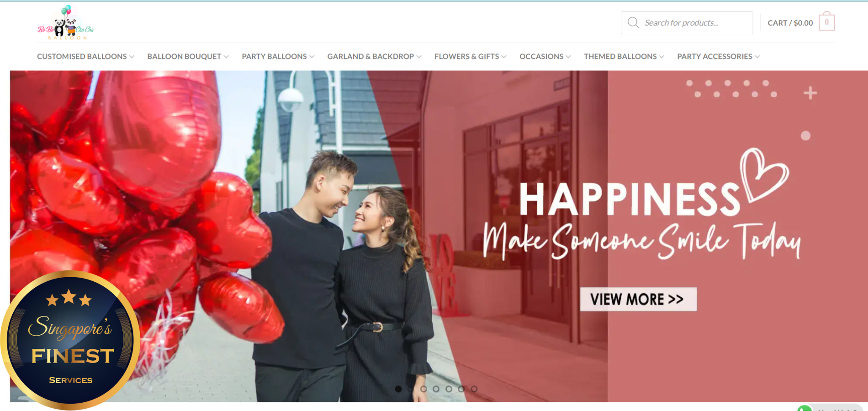868x411 pixels.
Task: Select the fourth slider dot
Action: point(436,389)
